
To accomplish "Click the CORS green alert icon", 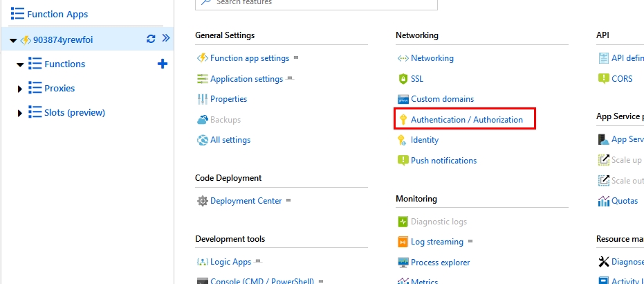I will click(603, 78).
